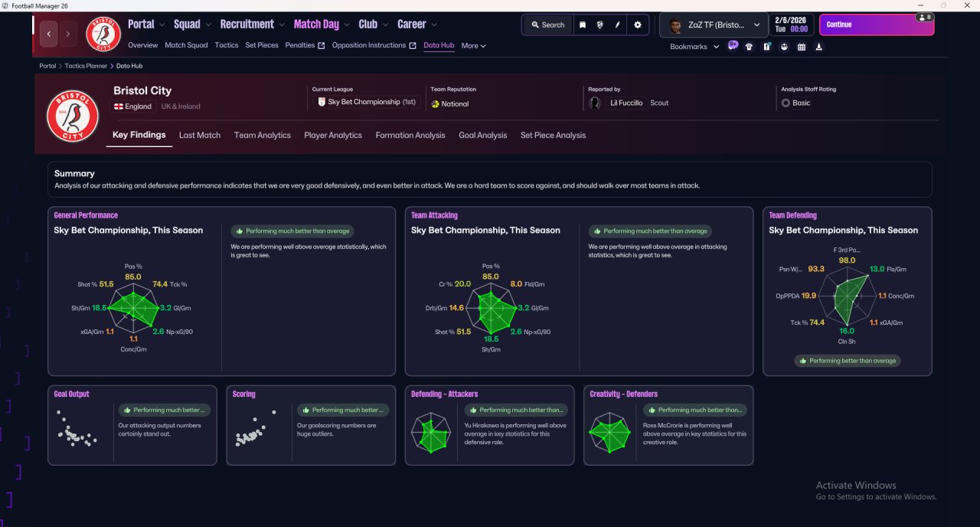Click the Lil Fuccillo scout name link
The image size is (980, 527).
pos(626,103)
